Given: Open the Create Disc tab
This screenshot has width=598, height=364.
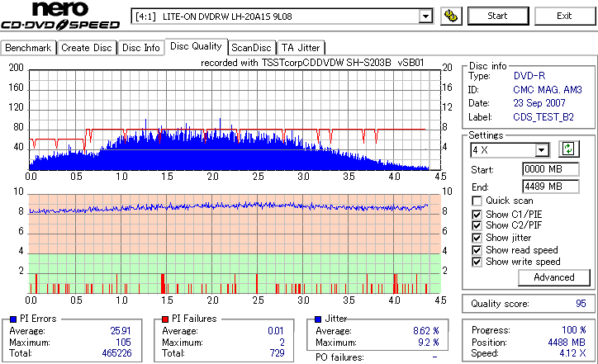Looking at the screenshot, I should pos(87,48).
